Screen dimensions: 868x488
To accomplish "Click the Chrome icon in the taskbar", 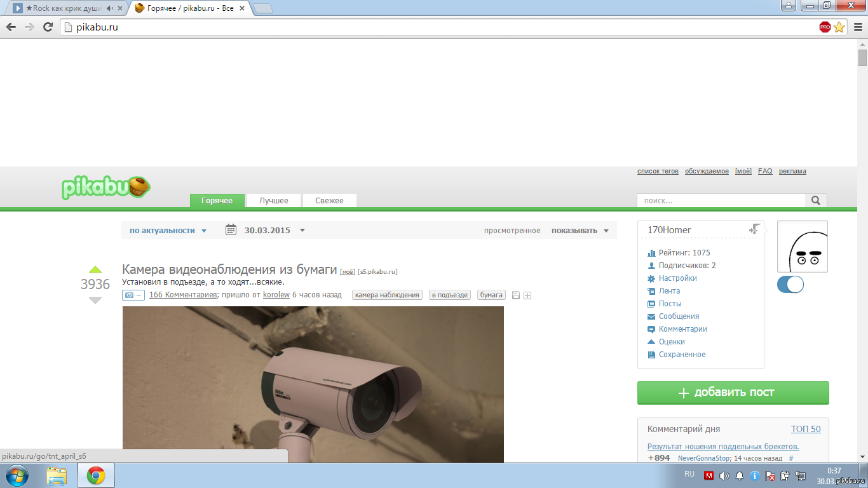I will (x=96, y=475).
